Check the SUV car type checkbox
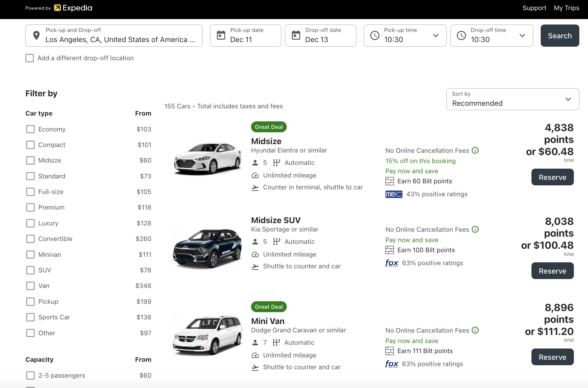This screenshot has height=388, width=588. 30,270
